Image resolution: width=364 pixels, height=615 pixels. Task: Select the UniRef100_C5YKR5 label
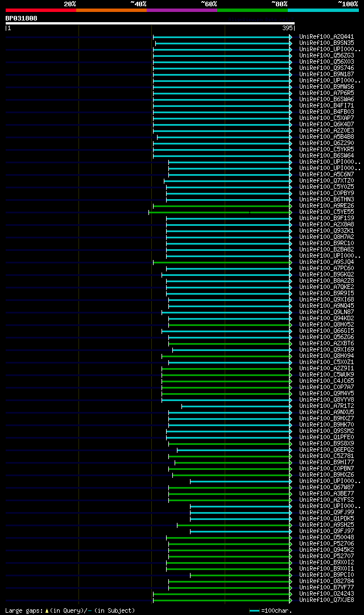(326, 150)
